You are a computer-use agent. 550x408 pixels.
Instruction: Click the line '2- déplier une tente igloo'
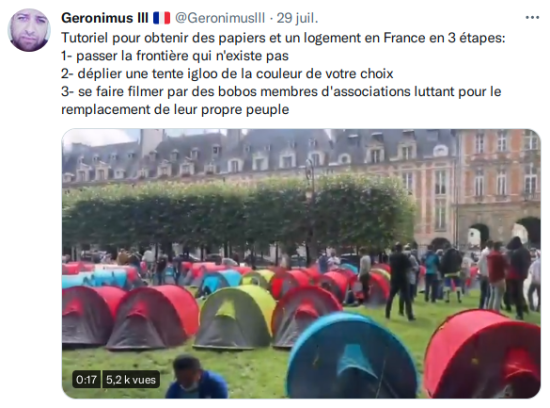tap(227, 73)
